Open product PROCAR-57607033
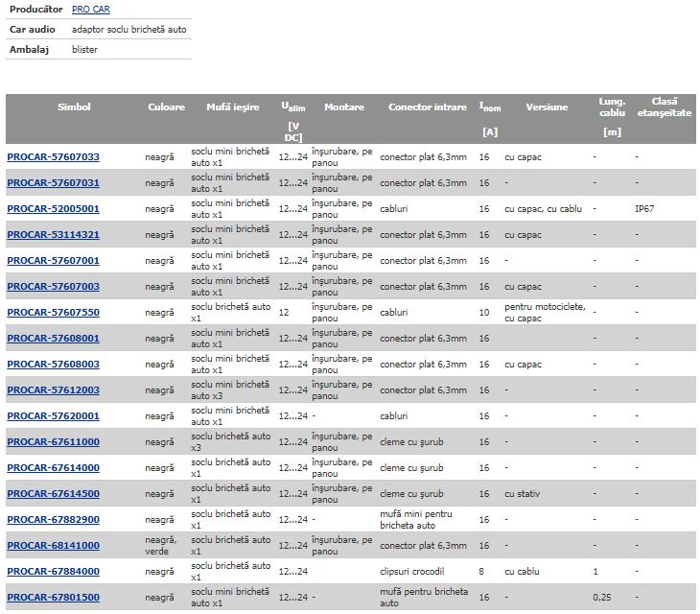Image resolution: width=700 pixels, height=614 pixels. pos(53,156)
